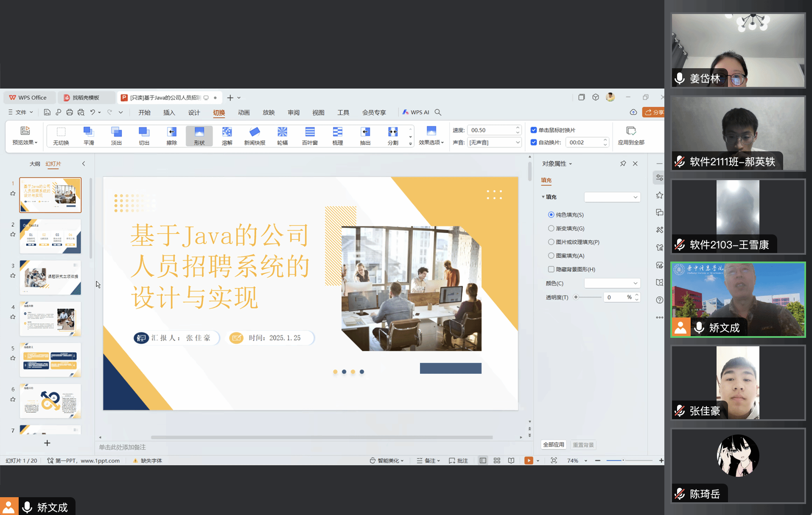
Task: Expand the transition gallery more arrow
Action: 410,144
